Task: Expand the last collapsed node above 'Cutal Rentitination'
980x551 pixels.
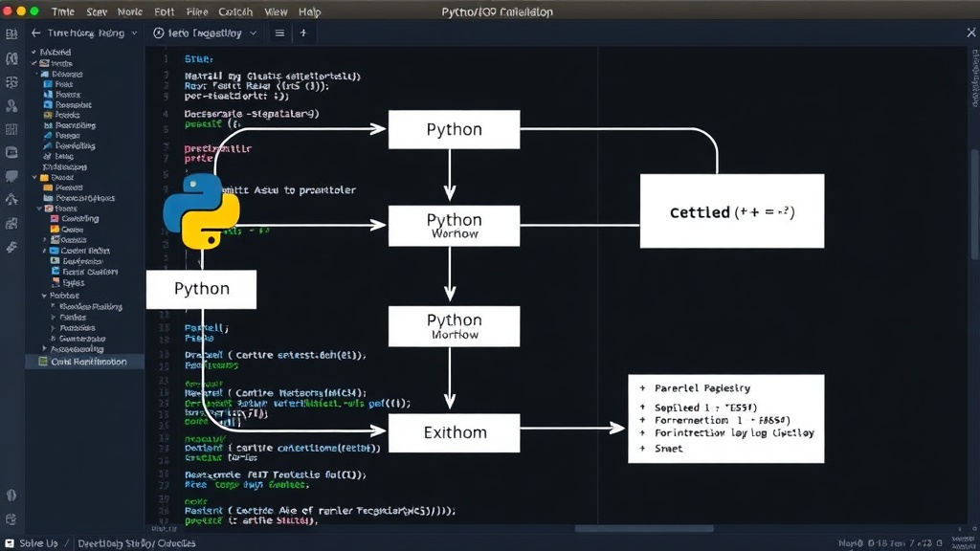Action: click(44, 348)
